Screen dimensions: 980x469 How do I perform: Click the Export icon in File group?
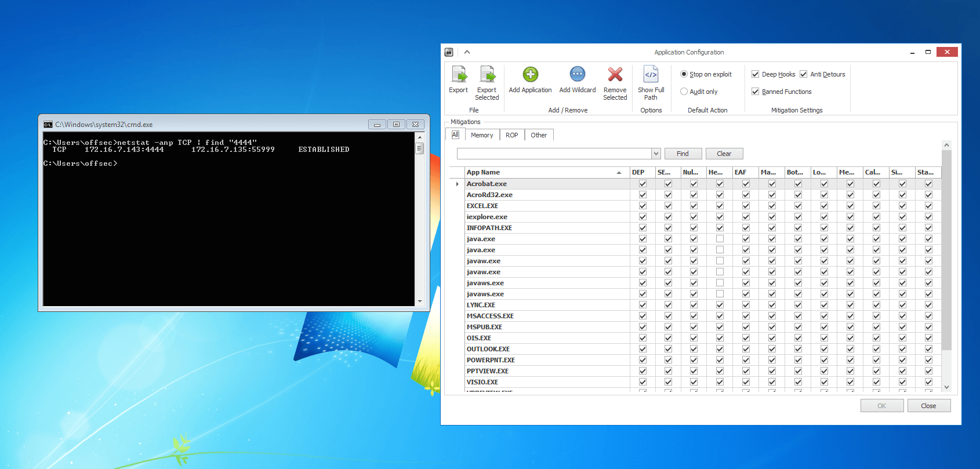[459, 75]
